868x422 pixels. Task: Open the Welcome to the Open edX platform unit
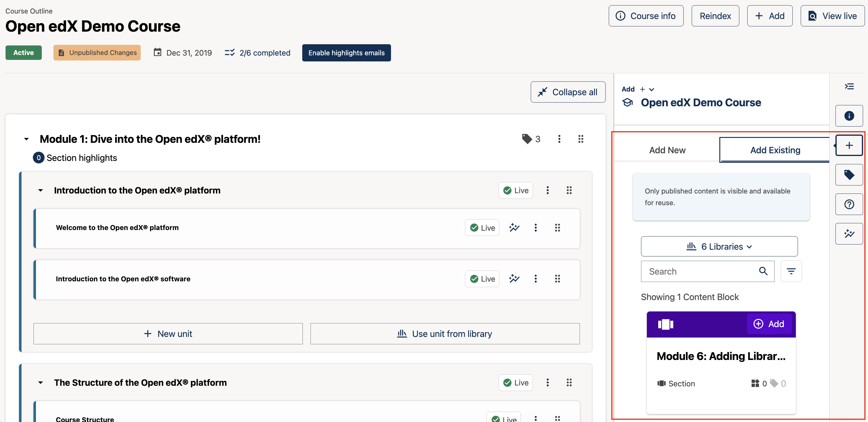click(117, 228)
